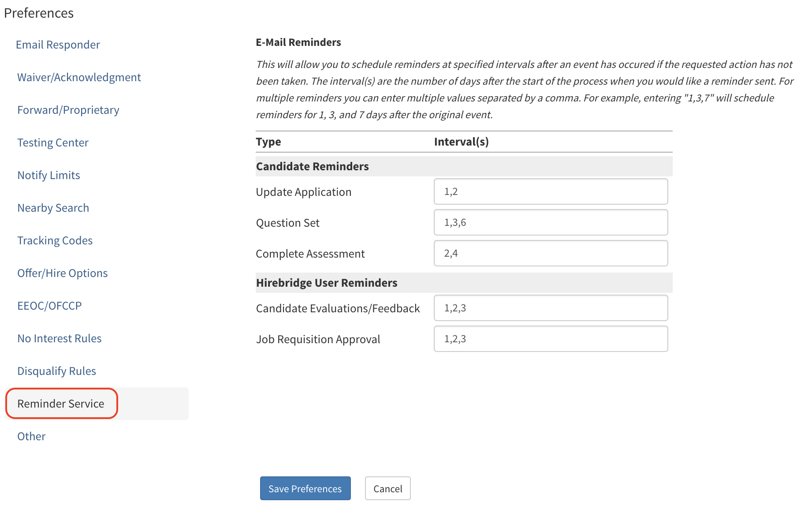Click the Reminder Service sidebar item
The width and height of the screenshot is (812, 524).
pos(61,404)
